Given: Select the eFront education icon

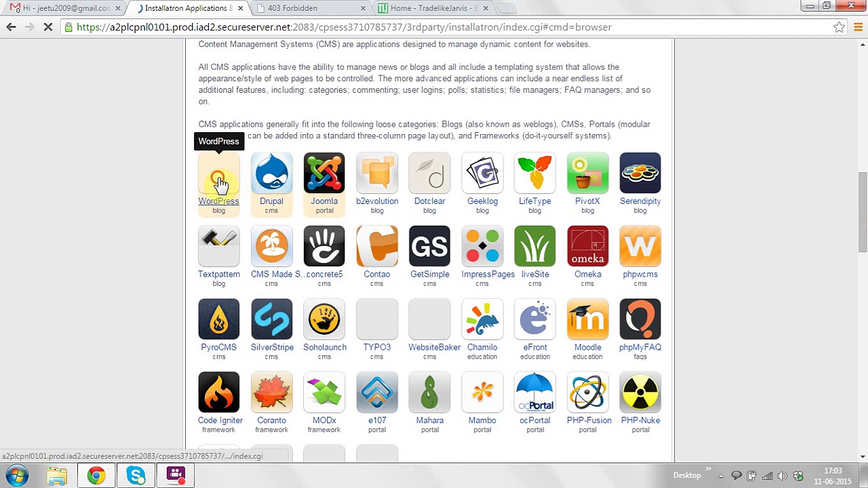Looking at the screenshot, I should coord(535,320).
